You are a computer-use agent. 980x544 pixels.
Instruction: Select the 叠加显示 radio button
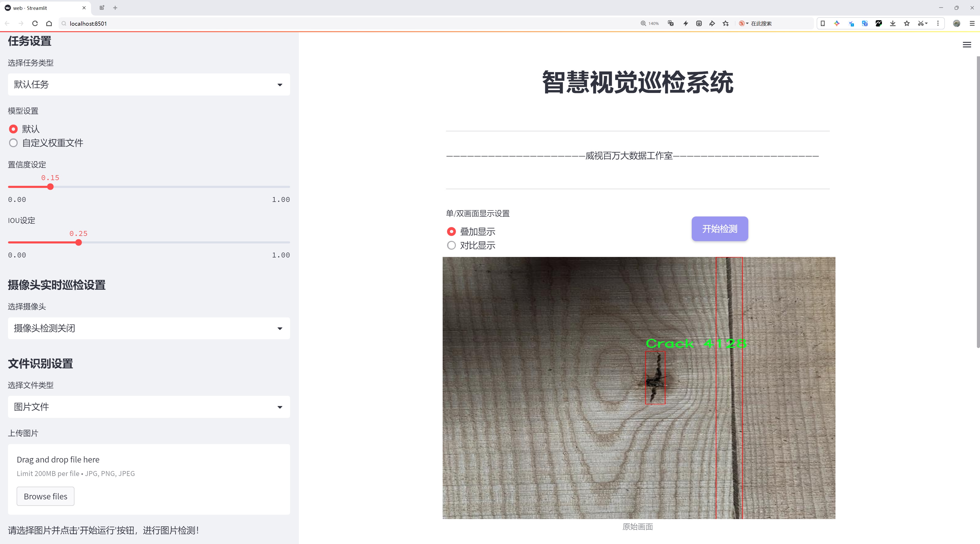451,232
